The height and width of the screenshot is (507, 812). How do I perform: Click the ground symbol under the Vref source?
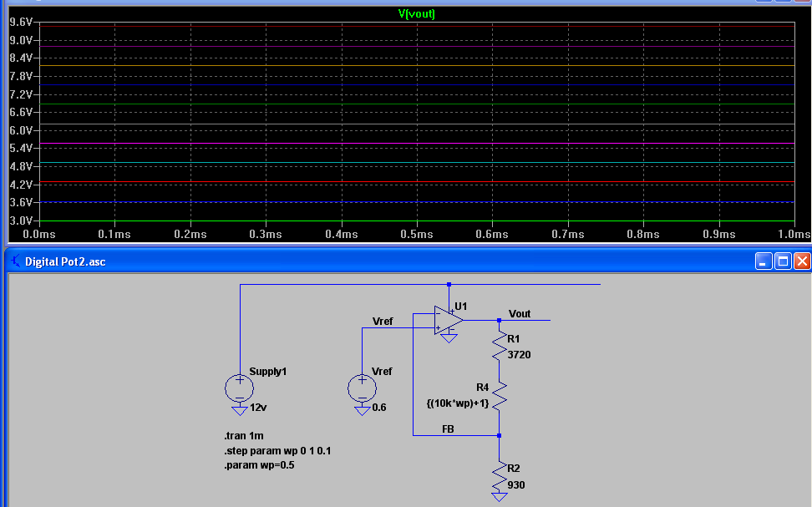[362, 411]
